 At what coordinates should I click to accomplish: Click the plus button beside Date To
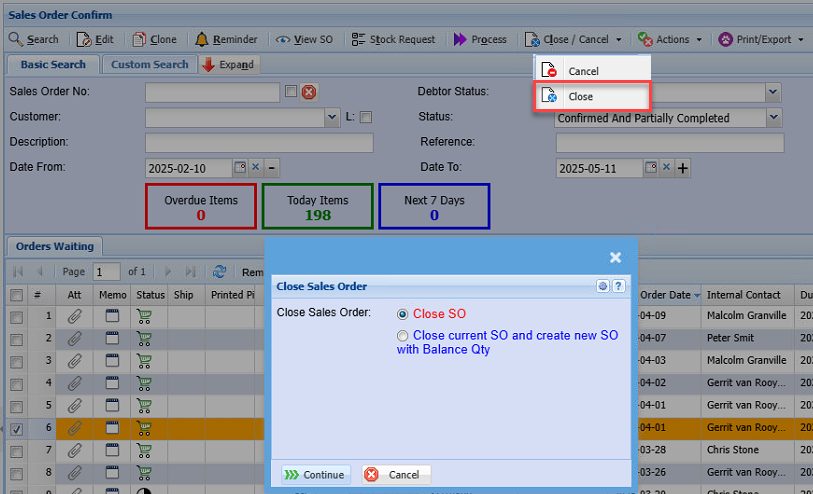pos(683,168)
